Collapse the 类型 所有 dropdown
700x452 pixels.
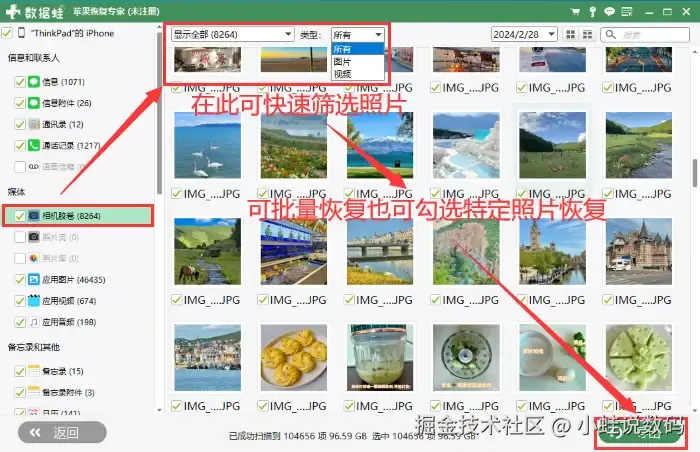358,34
